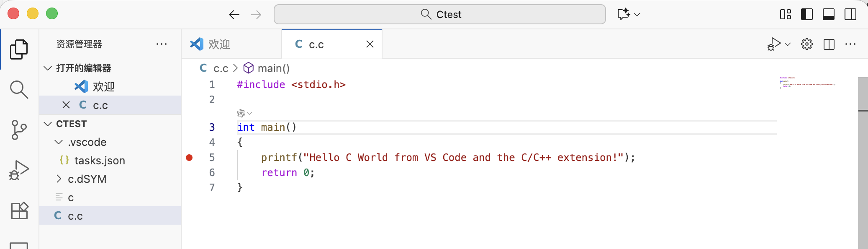This screenshot has width=868, height=249.
Task: Collapse the .vscode folder
Action: [x=59, y=142]
